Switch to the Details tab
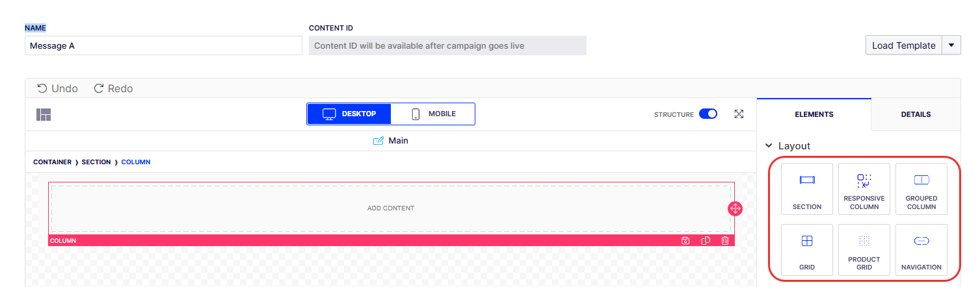Screen dimensions: 980x287 click(916, 114)
